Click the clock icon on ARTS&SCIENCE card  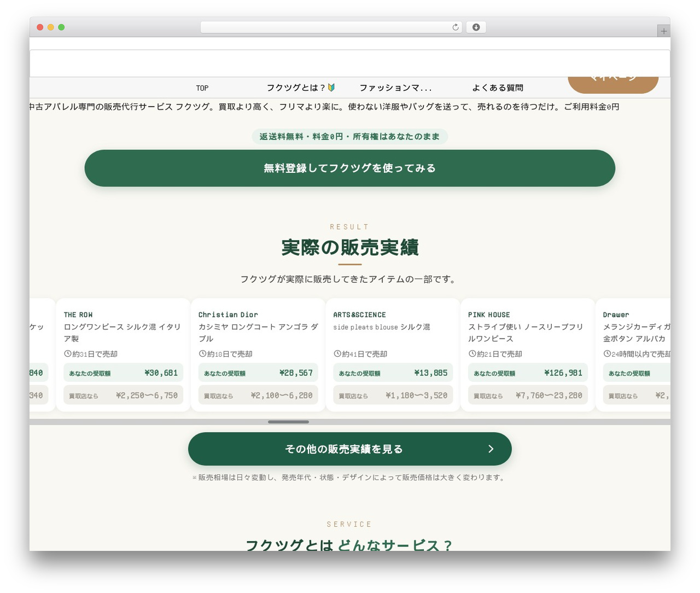tap(337, 354)
